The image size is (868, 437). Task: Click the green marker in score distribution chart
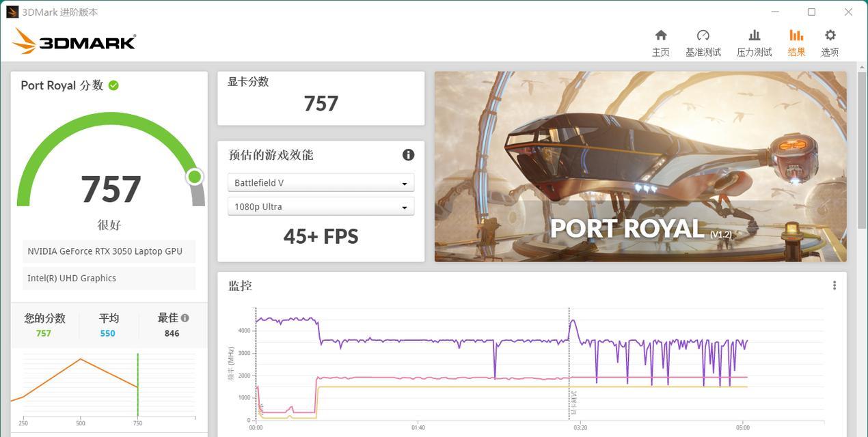tap(137, 386)
